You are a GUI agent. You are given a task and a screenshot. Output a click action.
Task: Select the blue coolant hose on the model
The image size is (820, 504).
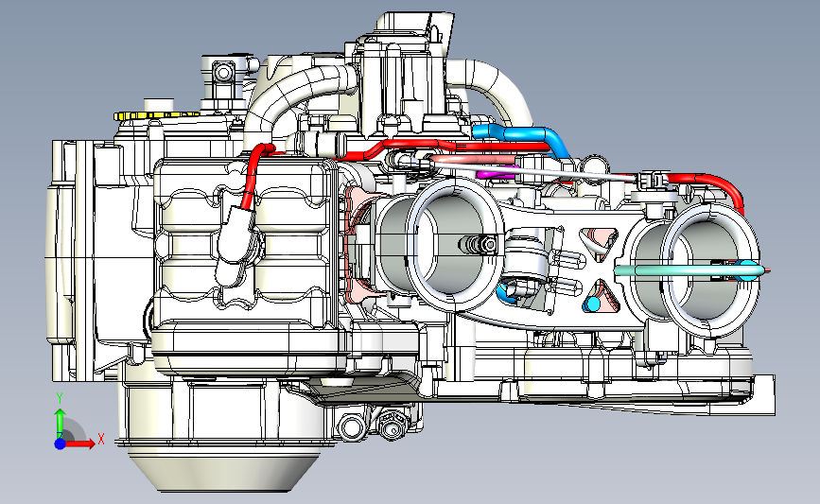528,134
